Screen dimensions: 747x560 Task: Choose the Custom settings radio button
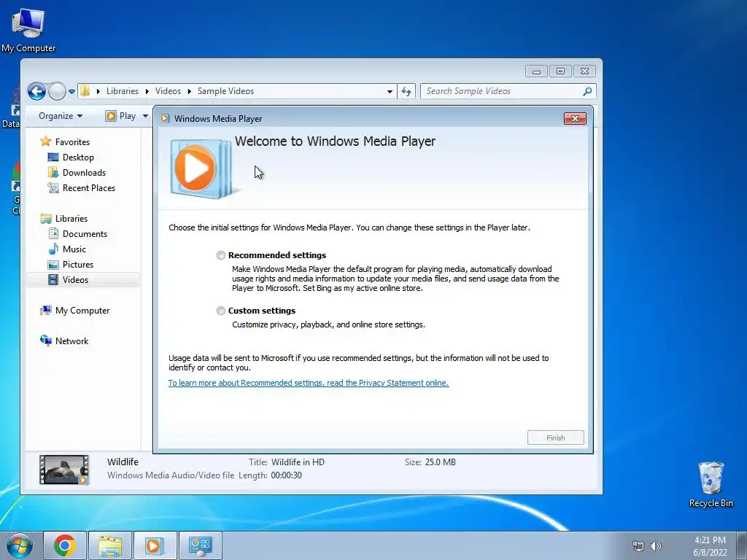220,311
